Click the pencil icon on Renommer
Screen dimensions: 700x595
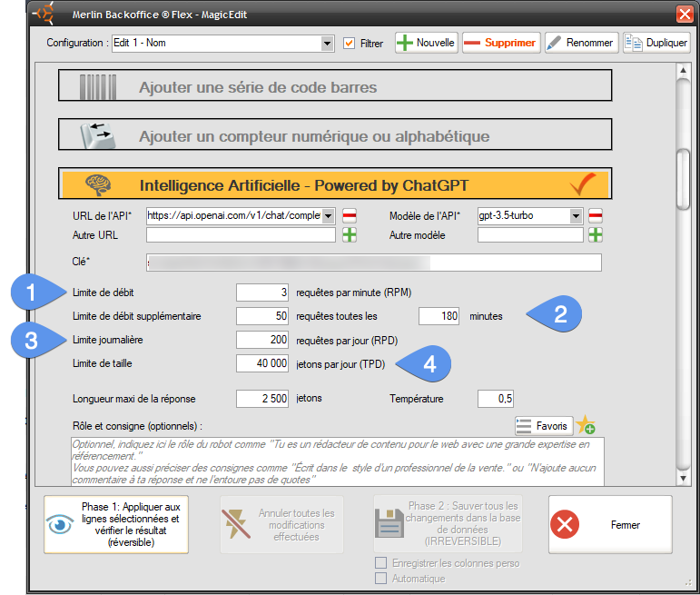(x=554, y=43)
